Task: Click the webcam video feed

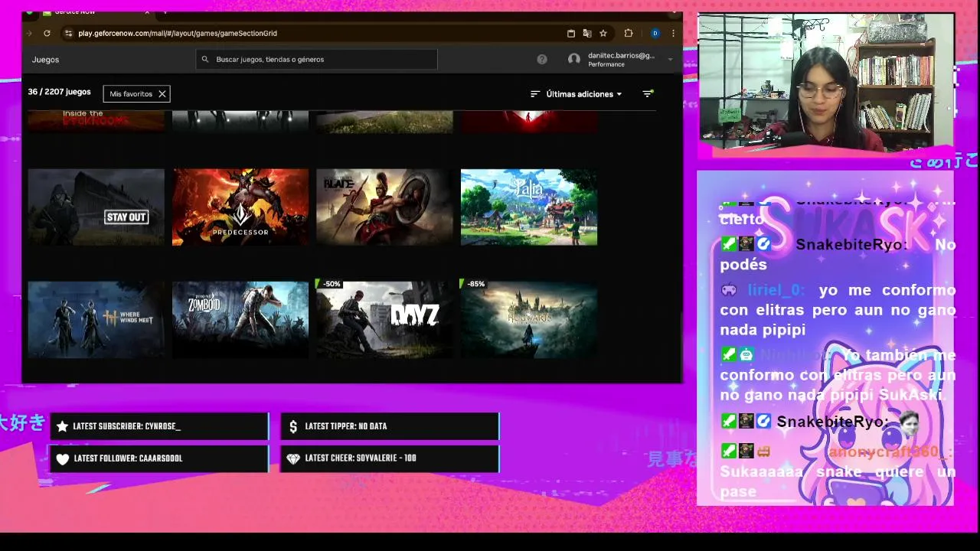Action: coord(826,81)
